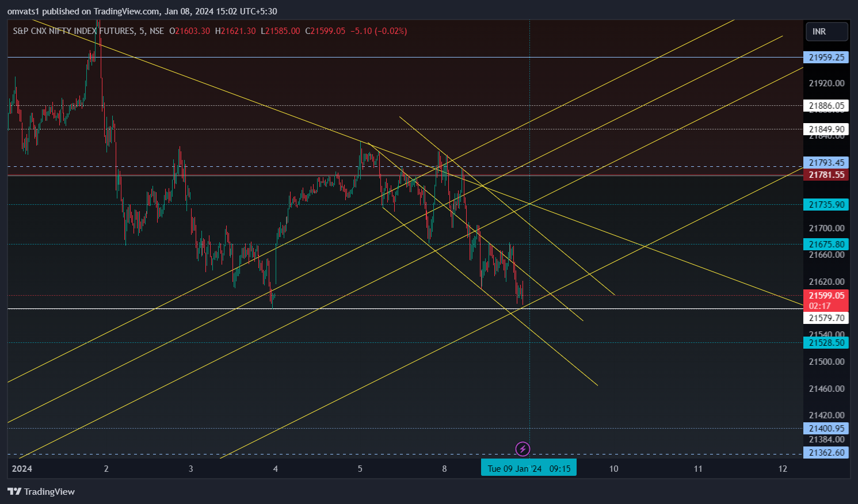Click the 21620.00 scale value
The image size is (858, 504).
pyautogui.click(x=826, y=282)
